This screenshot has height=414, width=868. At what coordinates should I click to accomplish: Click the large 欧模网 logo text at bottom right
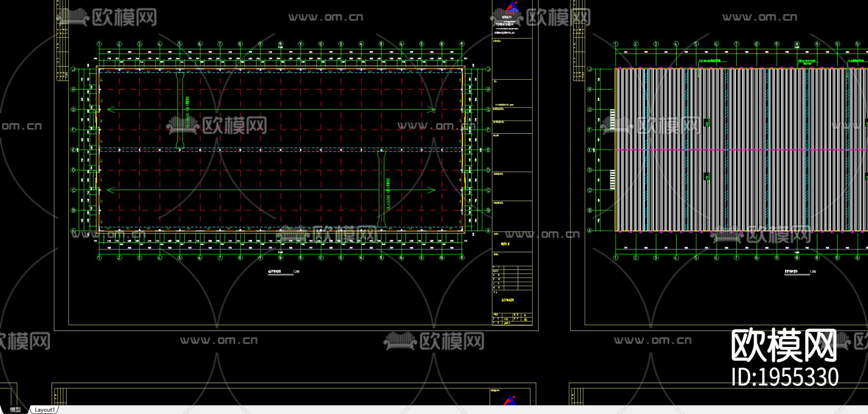point(784,345)
